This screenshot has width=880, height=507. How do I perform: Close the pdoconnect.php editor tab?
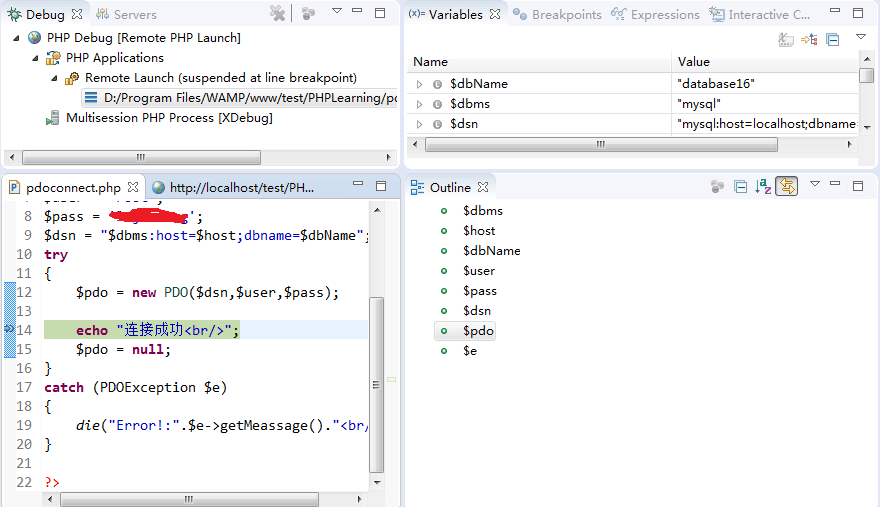pyautogui.click(x=132, y=187)
